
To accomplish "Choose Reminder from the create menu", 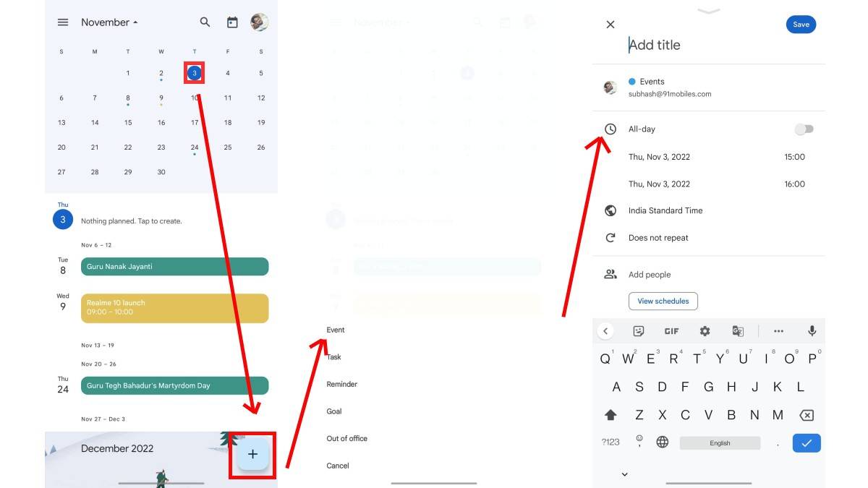I will (x=341, y=385).
